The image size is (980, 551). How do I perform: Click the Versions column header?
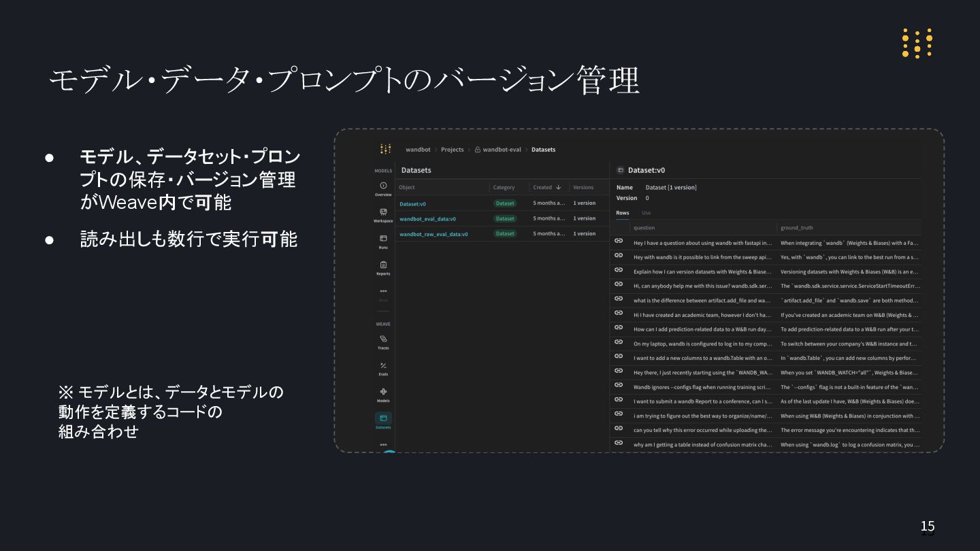coord(583,187)
